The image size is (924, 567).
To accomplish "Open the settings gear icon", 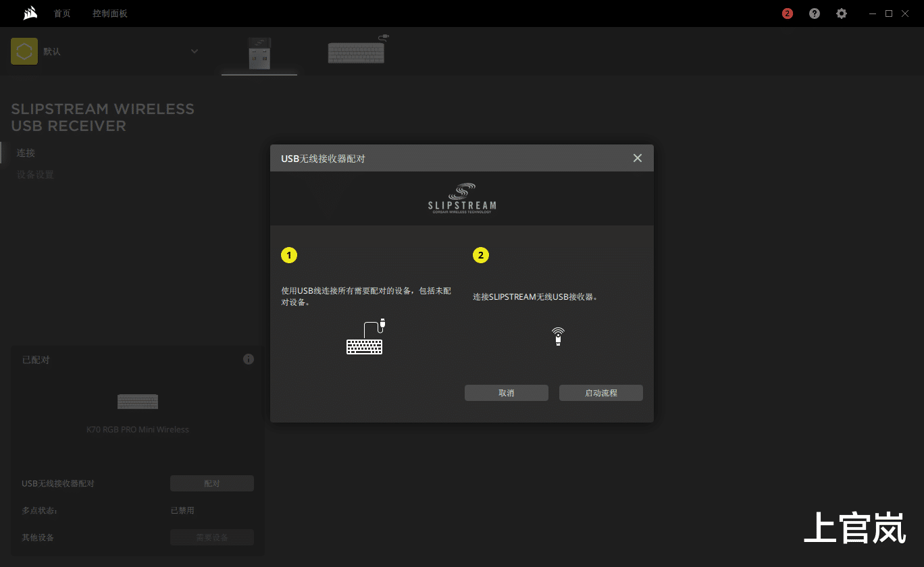I will [x=842, y=13].
